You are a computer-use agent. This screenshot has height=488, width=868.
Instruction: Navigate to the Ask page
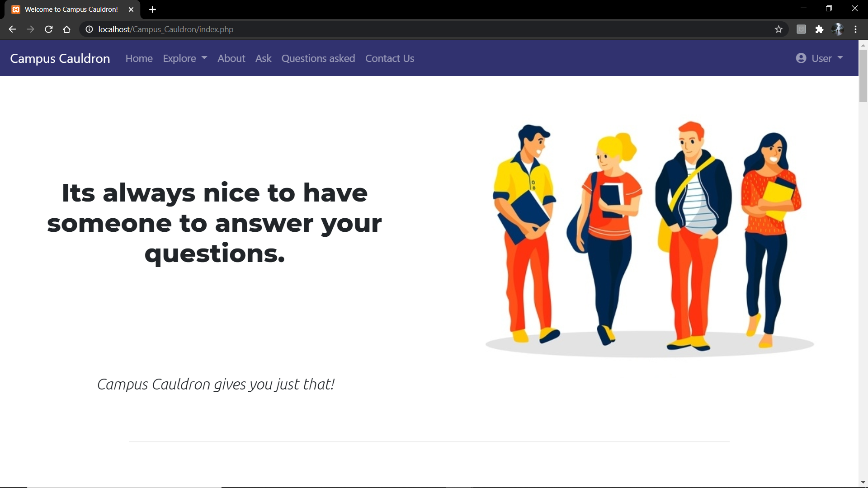tap(263, 58)
